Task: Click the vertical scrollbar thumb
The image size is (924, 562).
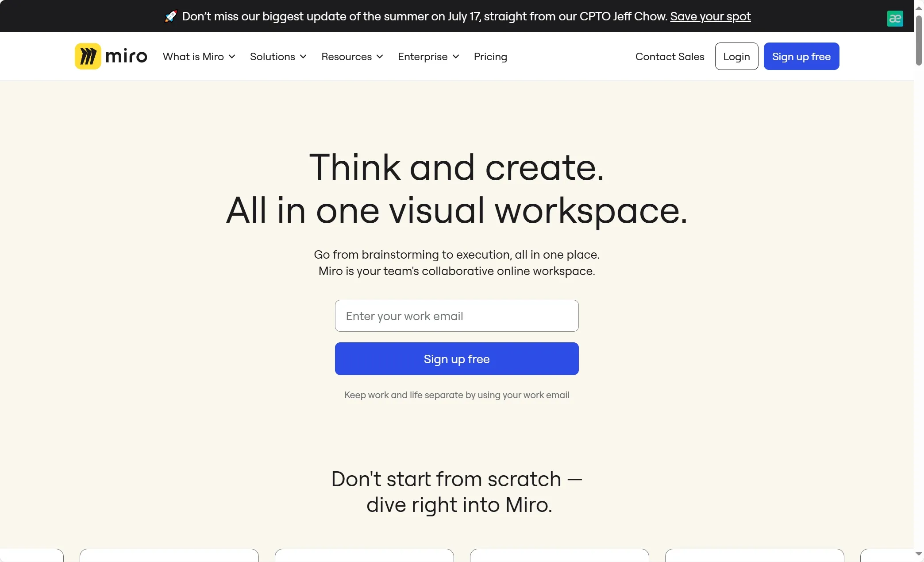Action: click(919, 40)
